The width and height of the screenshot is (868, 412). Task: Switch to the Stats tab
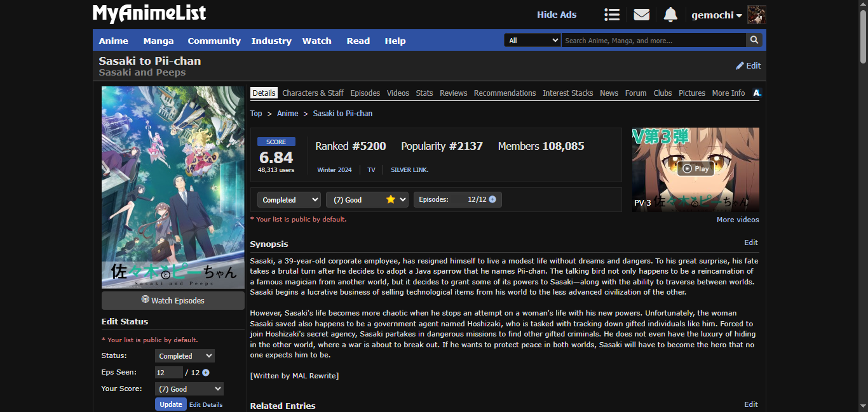coord(424,93)
